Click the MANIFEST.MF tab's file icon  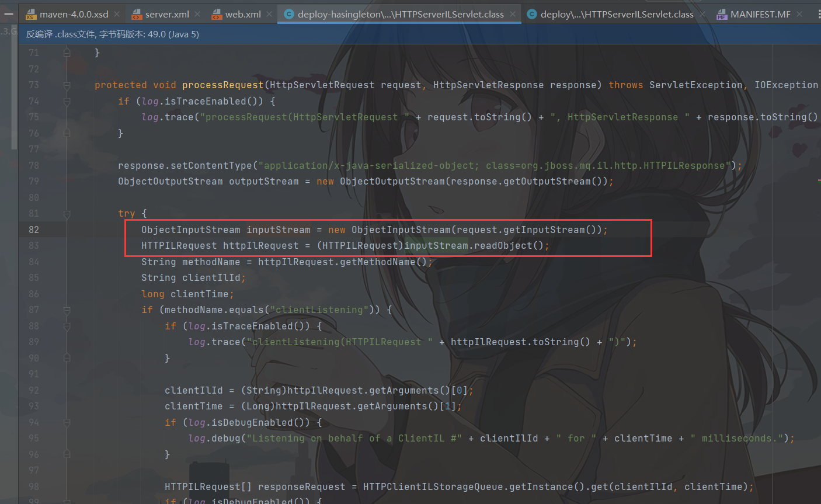[x=722, y=15]
